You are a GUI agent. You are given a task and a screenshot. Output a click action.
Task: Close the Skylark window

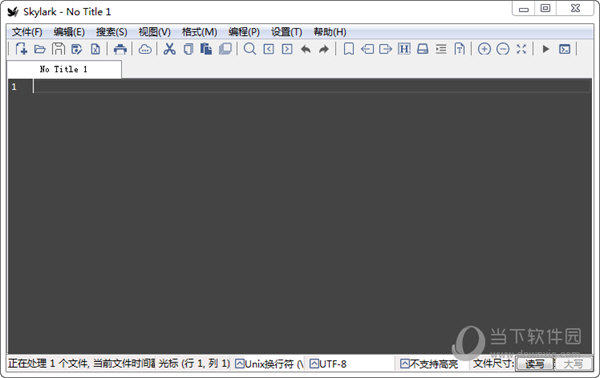pyautogui.click(x=575, y=8)
